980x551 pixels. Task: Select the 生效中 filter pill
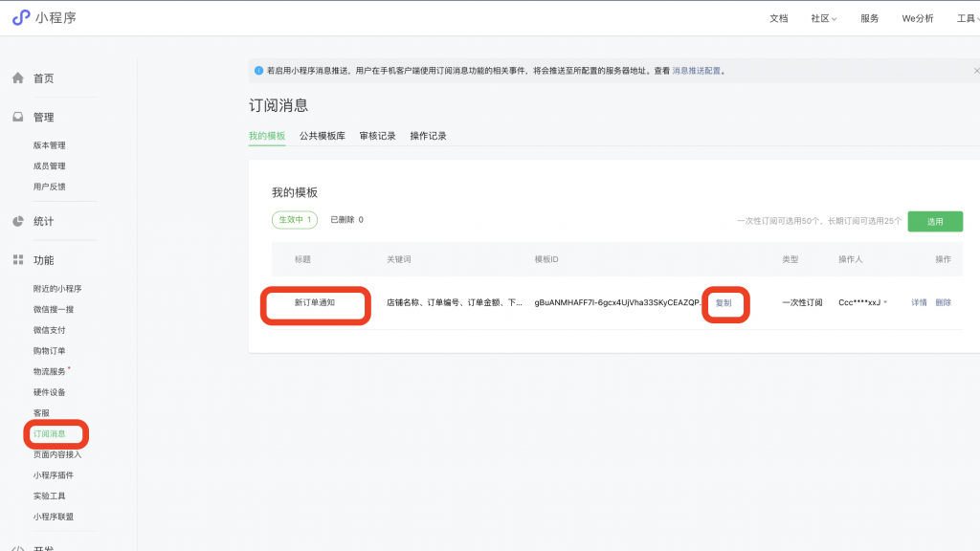tap(293, 220)
